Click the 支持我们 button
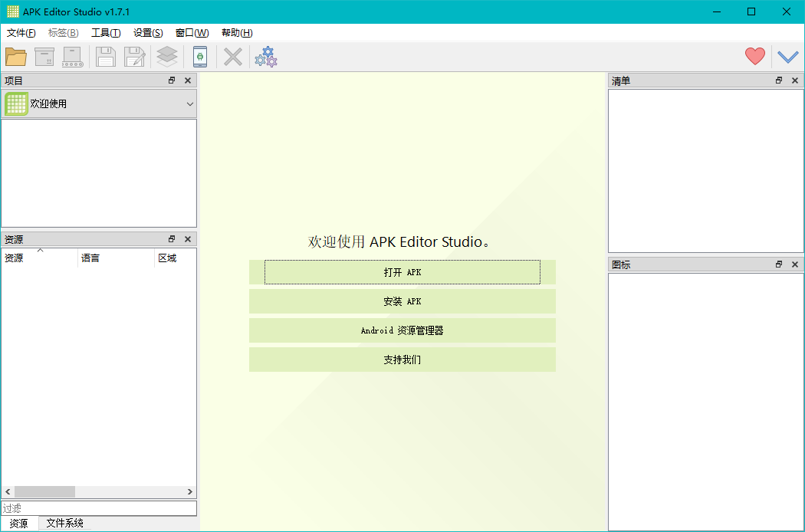Screen dimensions: 805x532 [x=402, y=360]
